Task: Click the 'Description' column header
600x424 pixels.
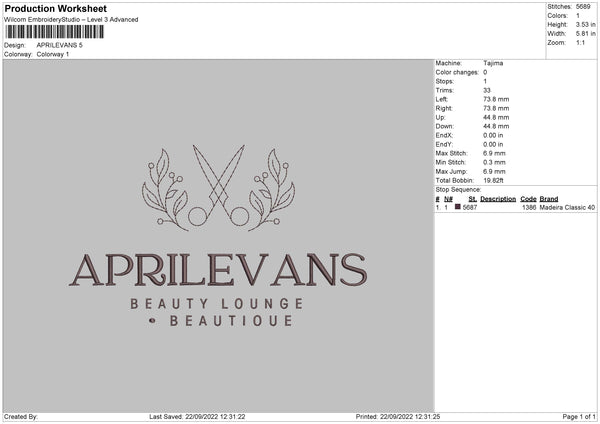Action: pos(498,199)
